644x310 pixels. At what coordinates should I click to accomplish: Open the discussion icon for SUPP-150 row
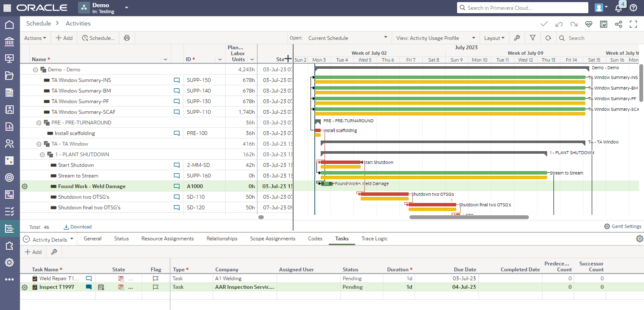point(177,80)
